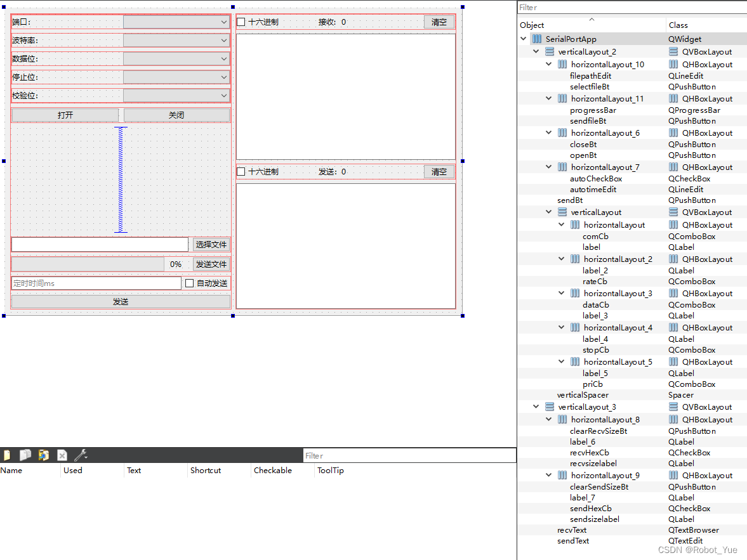Click the Copy action icon in Action Editor
The height and width of the screenshot is (560, 747).
[25, 455]
